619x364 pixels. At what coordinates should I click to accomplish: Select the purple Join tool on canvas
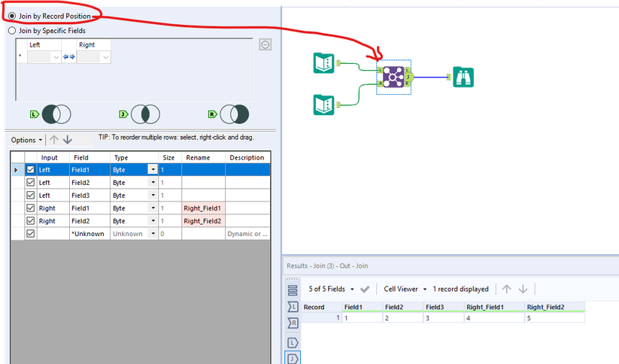coord(393,77)
